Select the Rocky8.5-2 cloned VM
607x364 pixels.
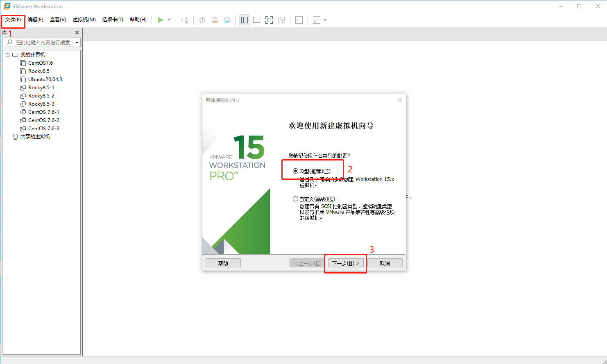click(41, 96)
